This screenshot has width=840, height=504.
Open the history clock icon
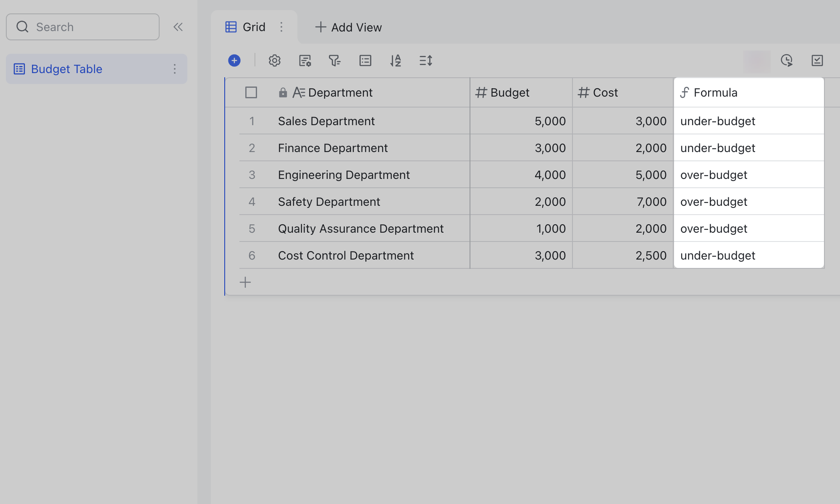[x=787, y=60]
